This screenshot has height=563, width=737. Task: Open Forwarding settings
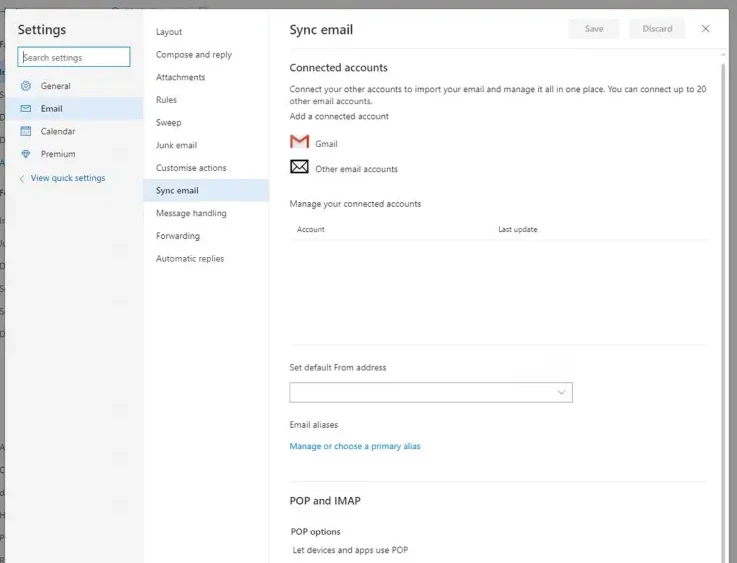point(206,236)
